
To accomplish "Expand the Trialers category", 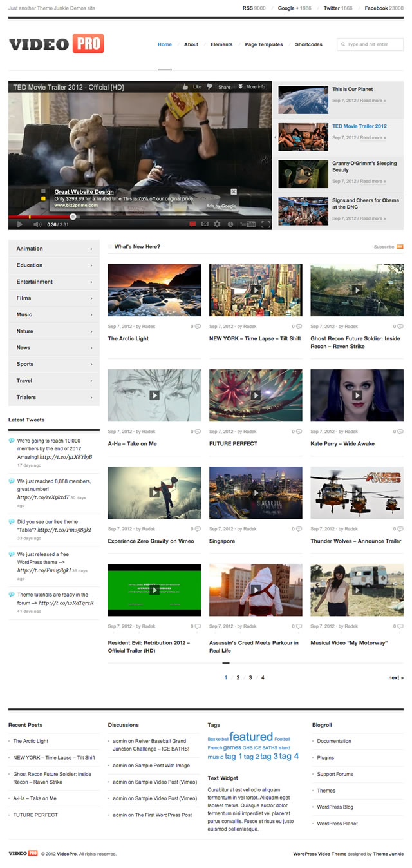I will (54, 397).
